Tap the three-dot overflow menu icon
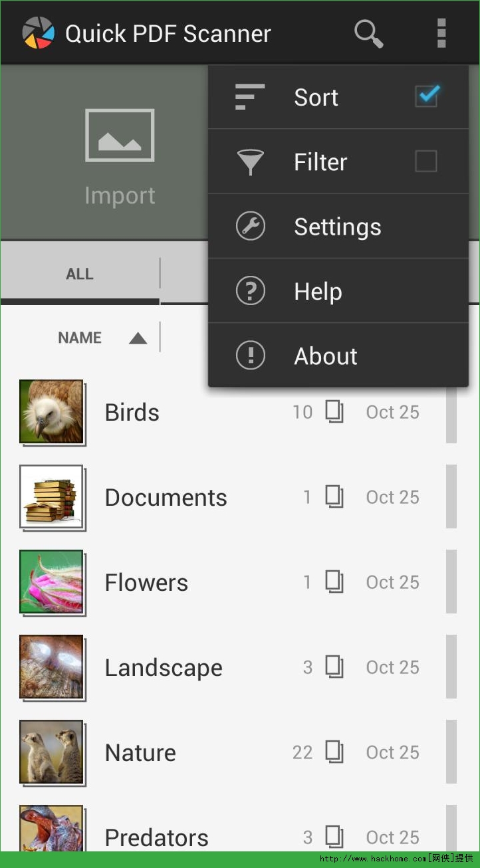Image resolution: width=480 pixels, height=868 pixels. [441, 33]
